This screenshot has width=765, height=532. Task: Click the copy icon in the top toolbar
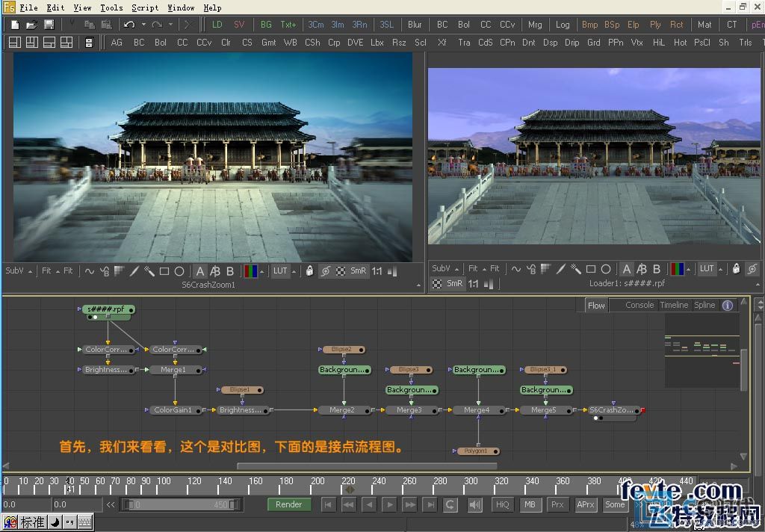[90, 25]
